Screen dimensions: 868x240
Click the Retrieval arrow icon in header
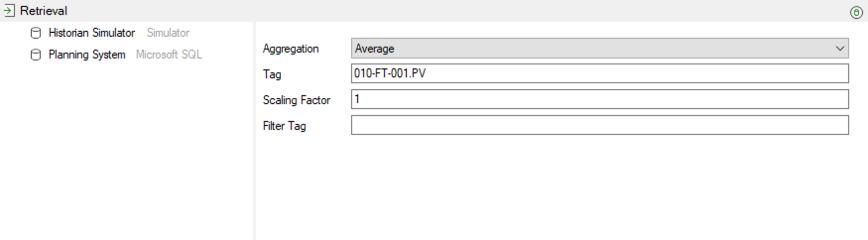click(x=9, y=10)
